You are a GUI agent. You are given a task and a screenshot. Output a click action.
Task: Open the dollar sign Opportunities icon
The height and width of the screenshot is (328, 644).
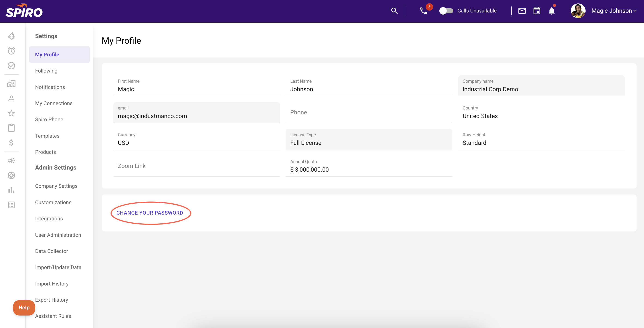[x=11, y=143]
